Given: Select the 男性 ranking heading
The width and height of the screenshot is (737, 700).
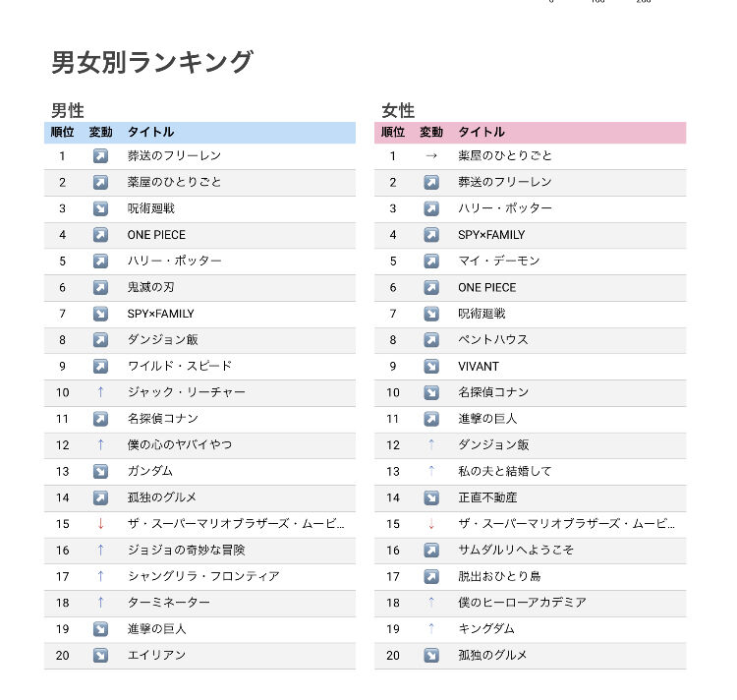Looking at the screenshot, I should pyautogui.click(x=68, y=111).
